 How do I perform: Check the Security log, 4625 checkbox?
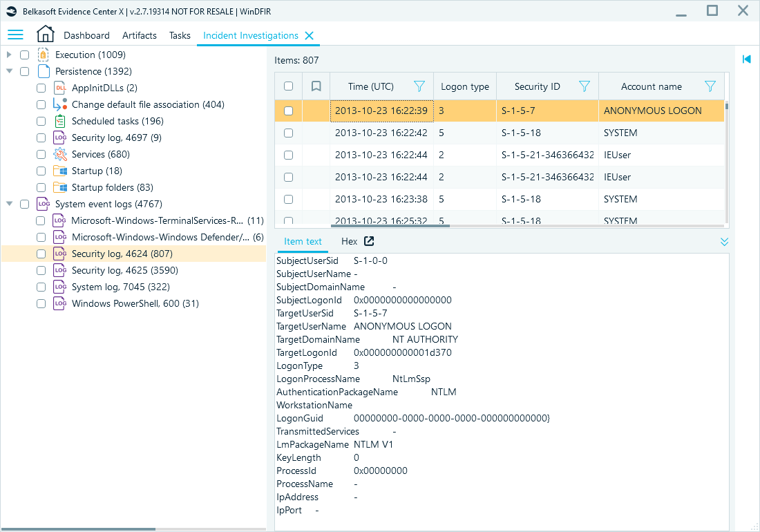(x=41, y=270)
